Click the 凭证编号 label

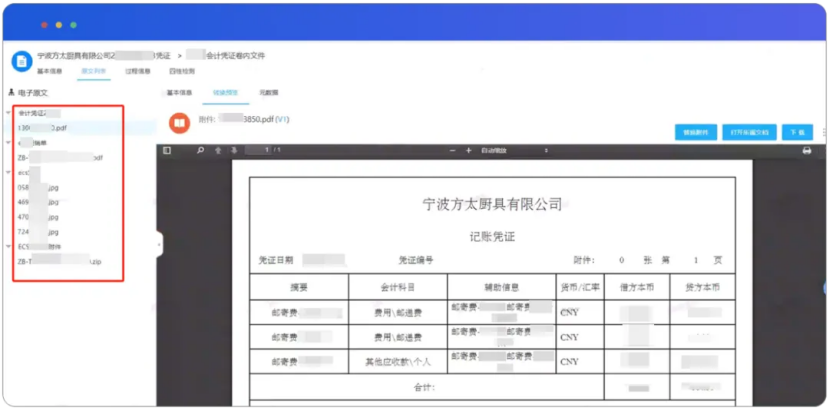(416, 260)
